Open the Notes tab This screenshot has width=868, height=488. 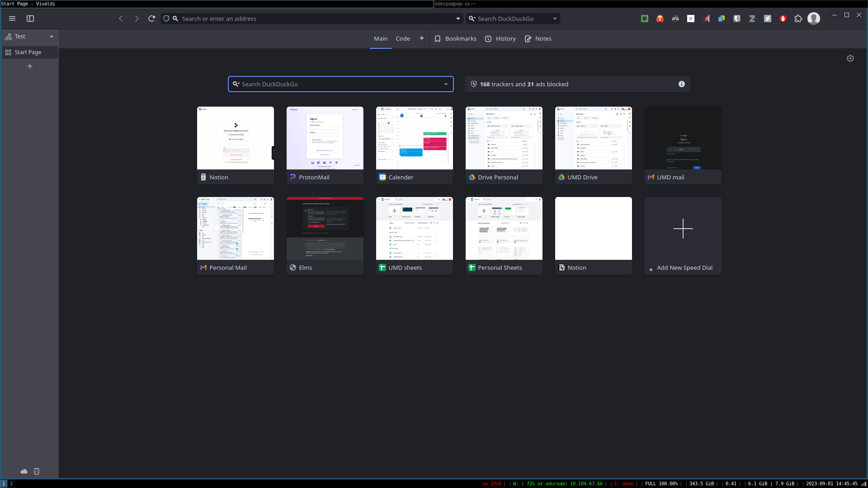538,38
